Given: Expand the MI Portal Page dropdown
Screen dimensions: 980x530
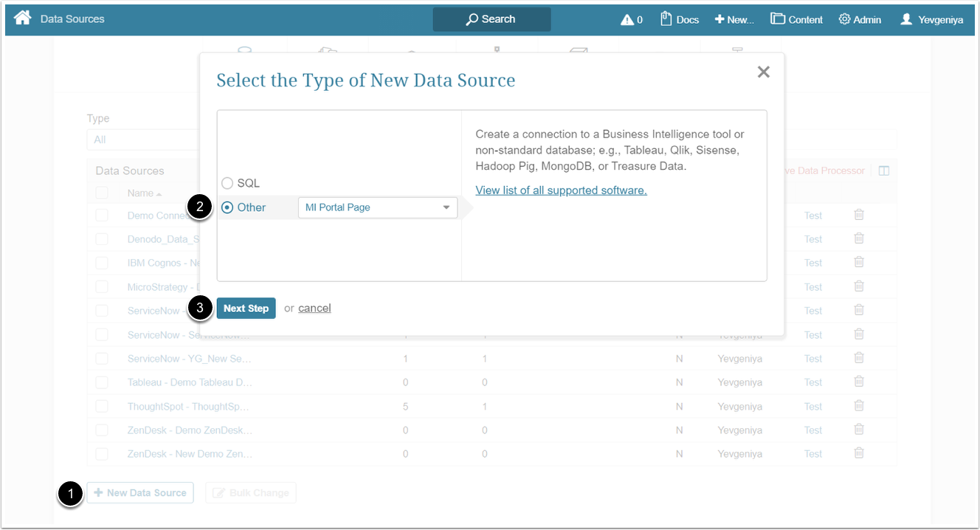Looking at the screenshot, I should click(x=377, y=207).
